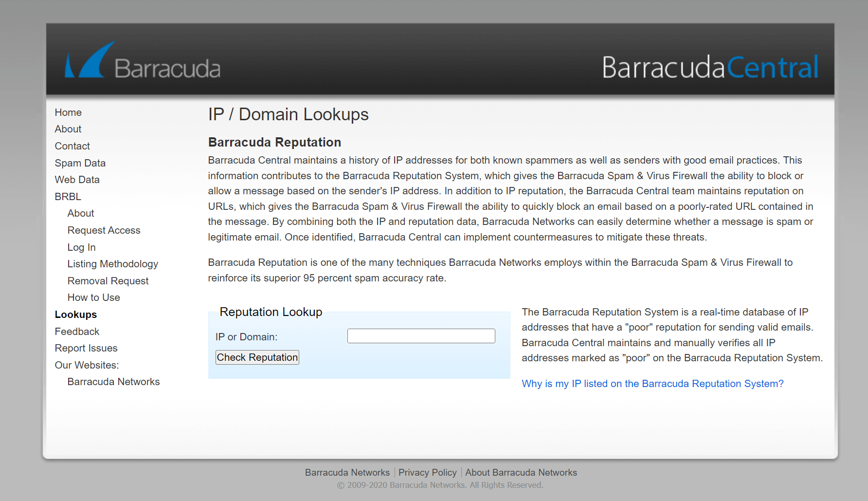
Task: Click the 'IP or Domain:' label
Action: [x=247, y=337]
